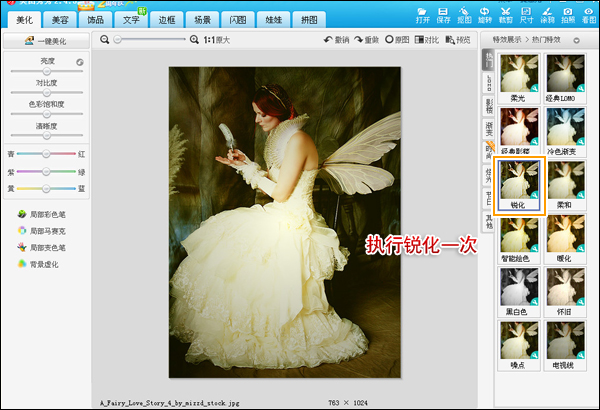
Task: Select the 裁剪 crop tool
Action: 508,12
